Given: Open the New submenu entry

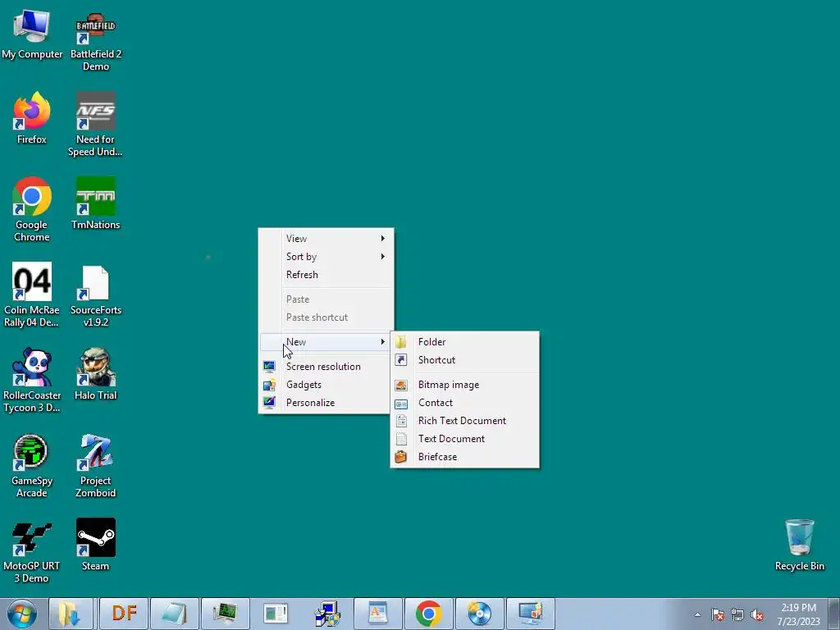Looking at the screenshot, I should pyautogui.click(x=326, y=342).
